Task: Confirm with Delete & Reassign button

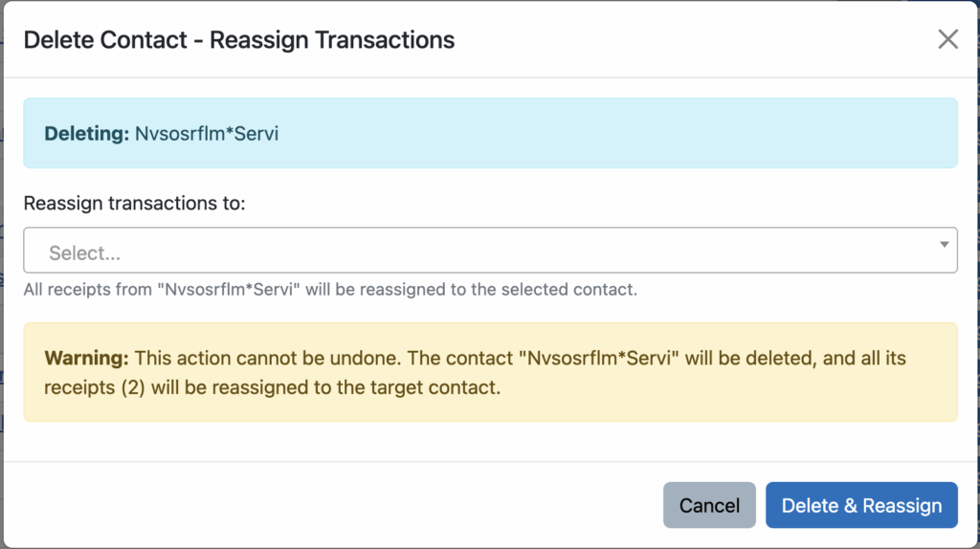Action: (x=861, y=505)
